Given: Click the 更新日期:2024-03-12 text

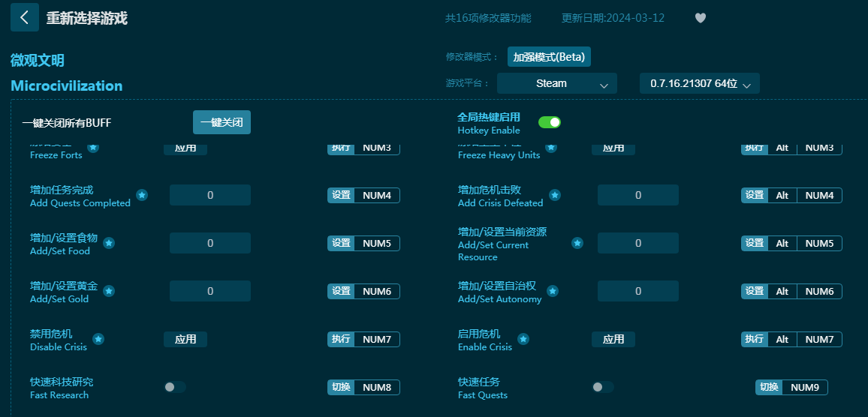Looking at the screenshot, I should coord(613,18).
